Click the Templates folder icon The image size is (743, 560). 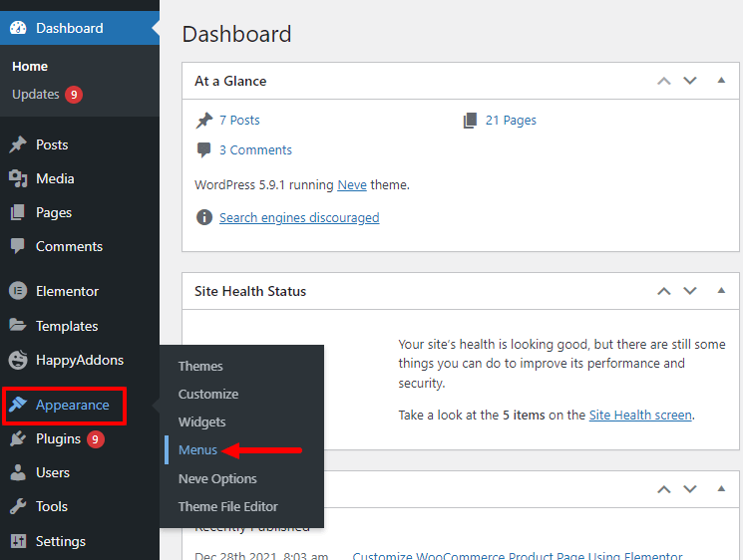coord(18,326)
